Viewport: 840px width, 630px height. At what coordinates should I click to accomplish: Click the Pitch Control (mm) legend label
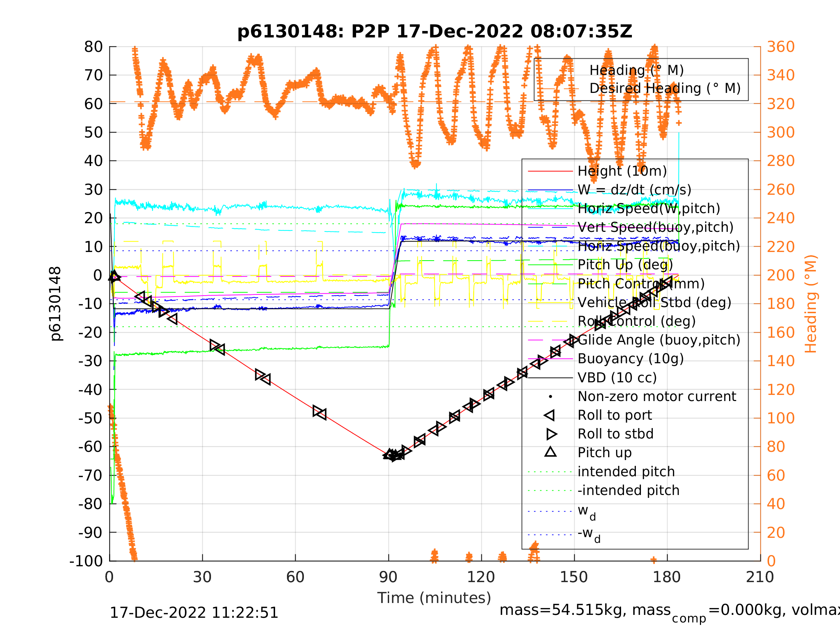641,284
